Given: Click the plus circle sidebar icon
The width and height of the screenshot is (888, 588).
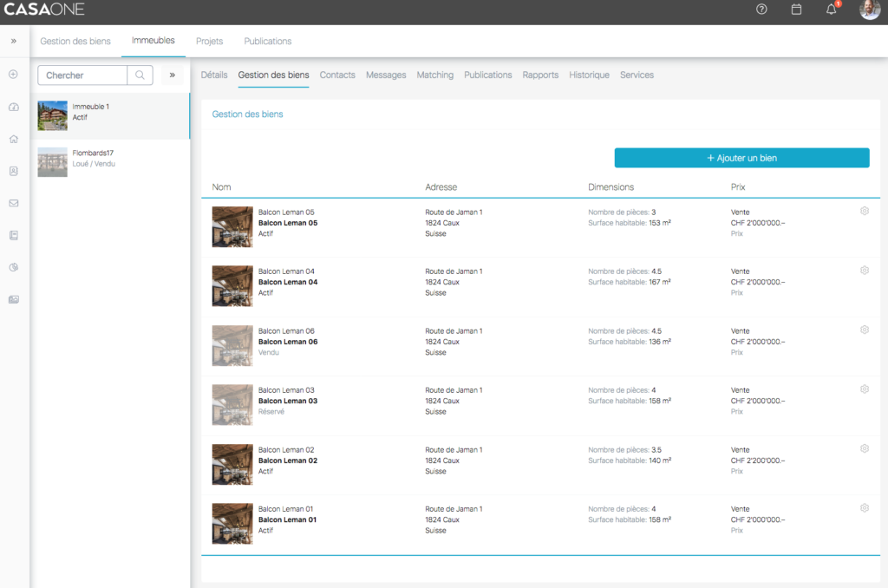Looking at the screenshot, I should (x=14, y=75).
